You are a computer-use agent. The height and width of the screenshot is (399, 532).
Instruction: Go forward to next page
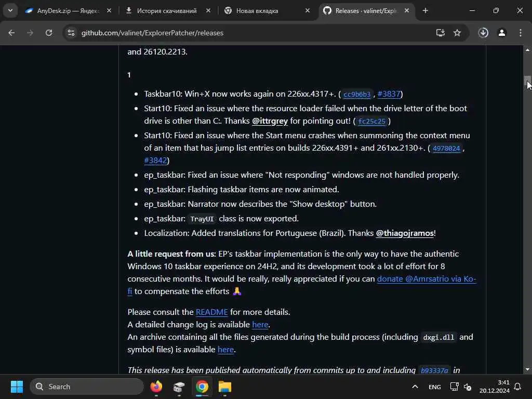point(30,33)
